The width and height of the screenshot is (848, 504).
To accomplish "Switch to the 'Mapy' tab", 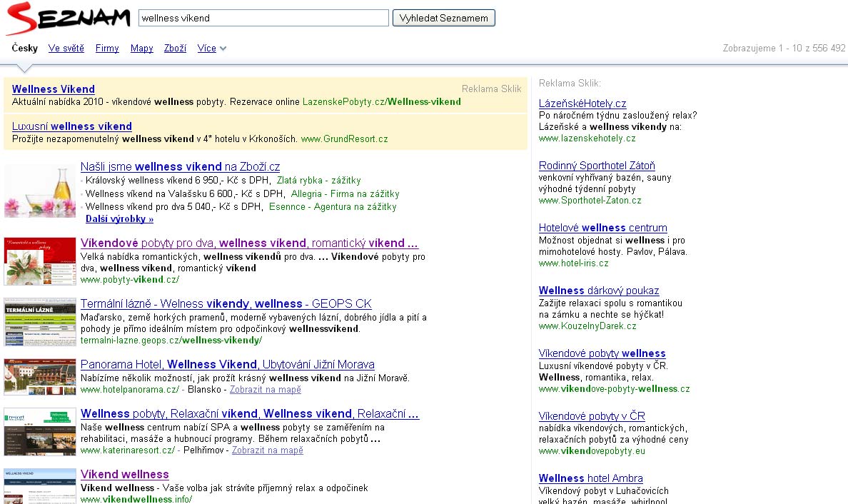I will click(x=142, y=48).
